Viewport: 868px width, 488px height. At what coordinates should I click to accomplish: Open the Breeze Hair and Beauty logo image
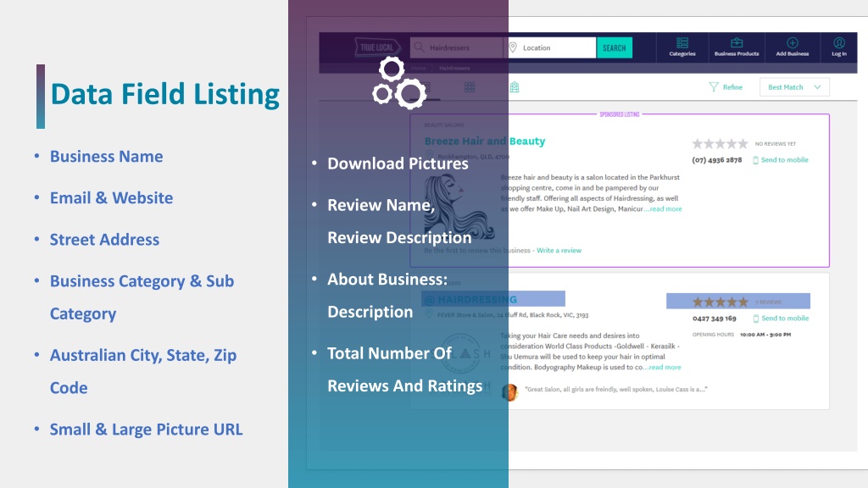point(459,207)
